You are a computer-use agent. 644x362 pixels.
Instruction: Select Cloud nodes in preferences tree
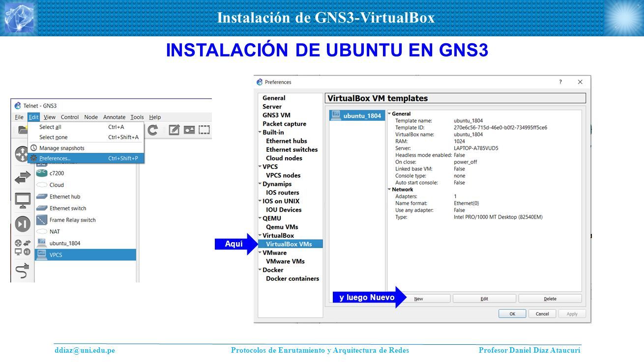(x=284, y=158)
